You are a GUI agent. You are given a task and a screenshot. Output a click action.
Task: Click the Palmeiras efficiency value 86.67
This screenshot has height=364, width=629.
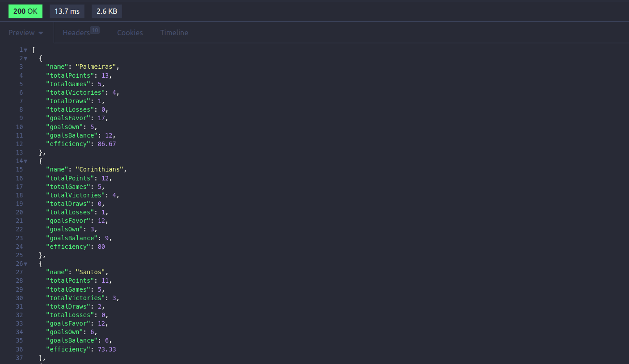click(106, 143)
